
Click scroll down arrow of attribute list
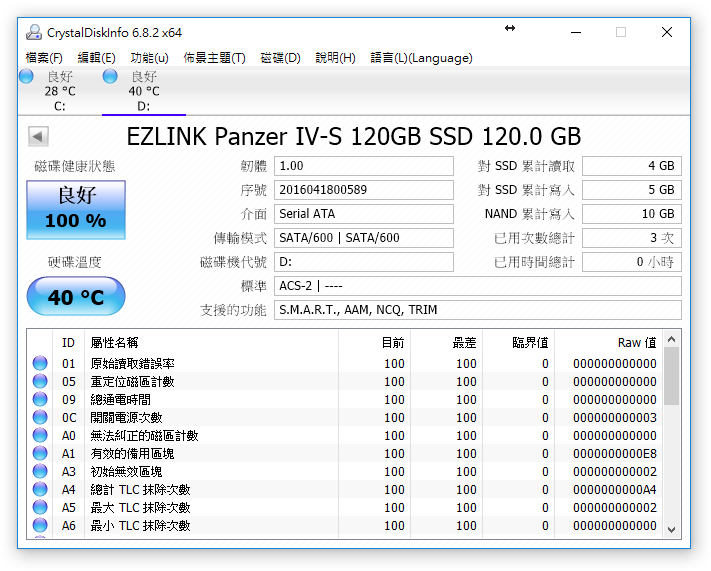672,530
